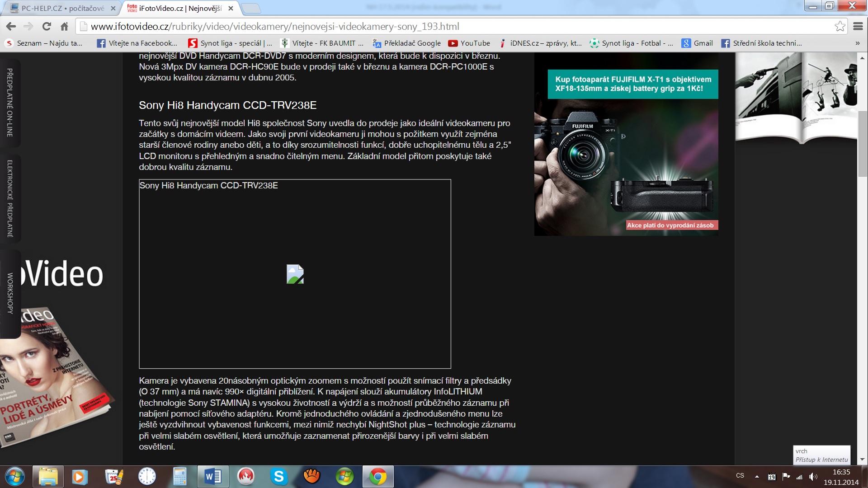Open the WORKSHOPY side tab
Viewport: 868px width, 488px height.
10,293
